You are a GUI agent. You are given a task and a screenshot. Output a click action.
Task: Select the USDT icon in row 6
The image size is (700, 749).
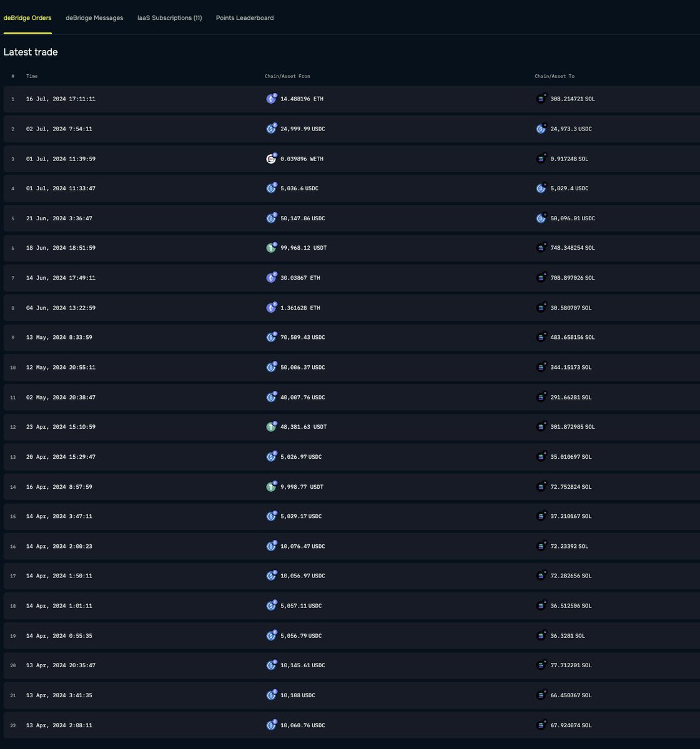coord(270,248)
